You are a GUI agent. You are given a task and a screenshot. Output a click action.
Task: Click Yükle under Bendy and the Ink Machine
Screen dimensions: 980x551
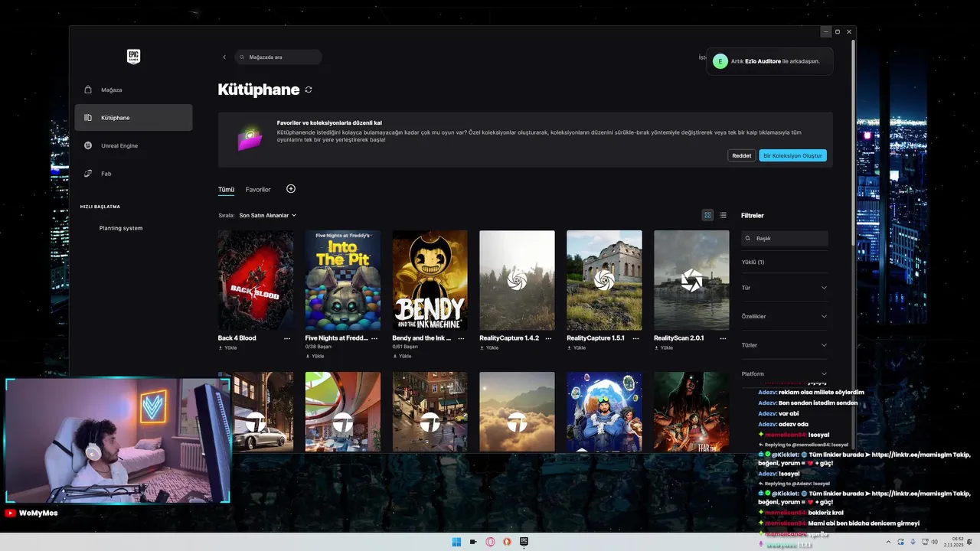[x=402, y=357]
